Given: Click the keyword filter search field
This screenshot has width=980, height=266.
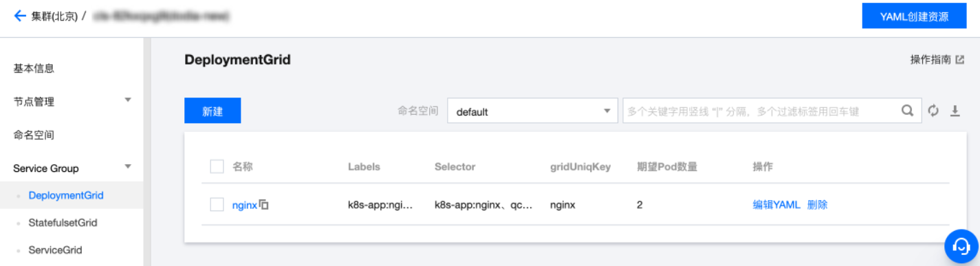Looking at the screenshot, I should pyautogui.click(x=762, y=111).
